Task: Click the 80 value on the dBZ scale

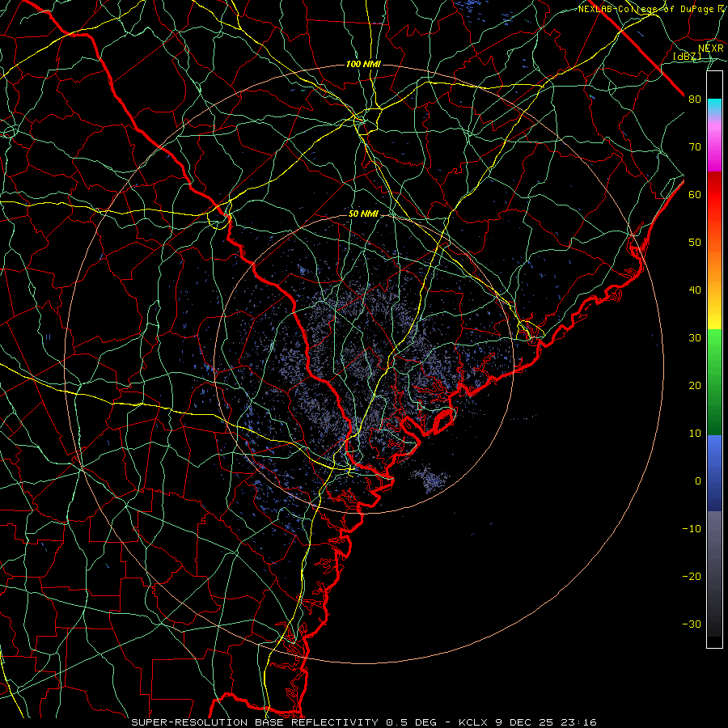Action: coord(695,99)
